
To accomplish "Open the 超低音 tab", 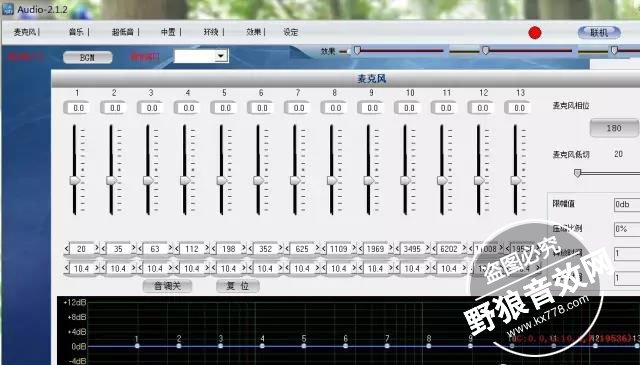I will (122, 32).
